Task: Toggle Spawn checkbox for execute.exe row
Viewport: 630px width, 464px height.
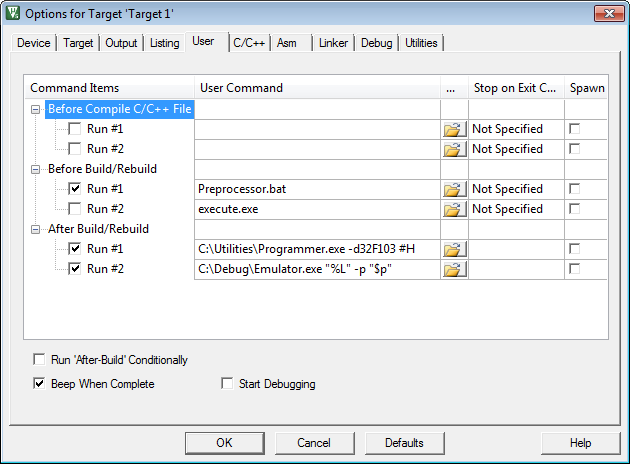Action: point(575,209)
